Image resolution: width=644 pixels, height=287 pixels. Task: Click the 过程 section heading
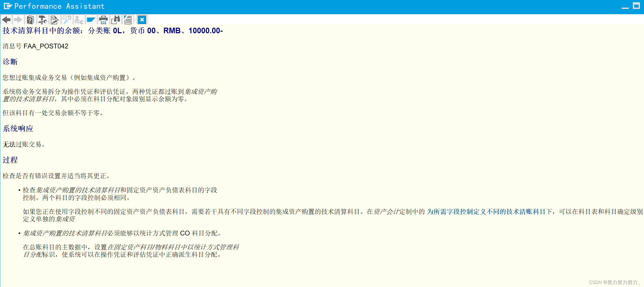10,160
